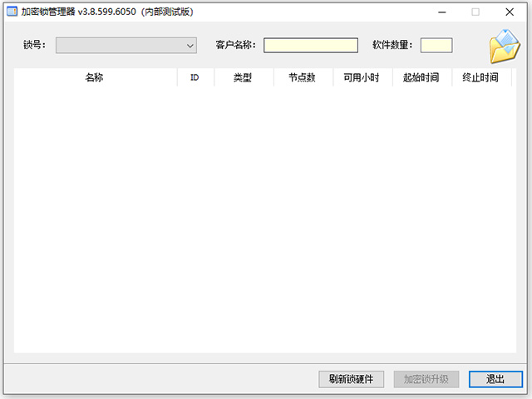The height and width of the screenshot is (399, 532).
Task: Click the 加密锁升级 button
Action: coord(426,379)
